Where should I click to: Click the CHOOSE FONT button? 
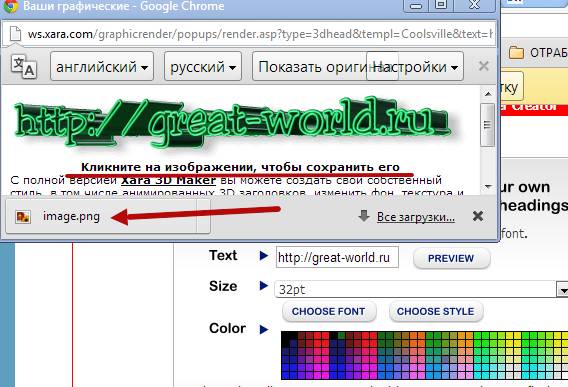pyautogui.click(x=329, y=311)
